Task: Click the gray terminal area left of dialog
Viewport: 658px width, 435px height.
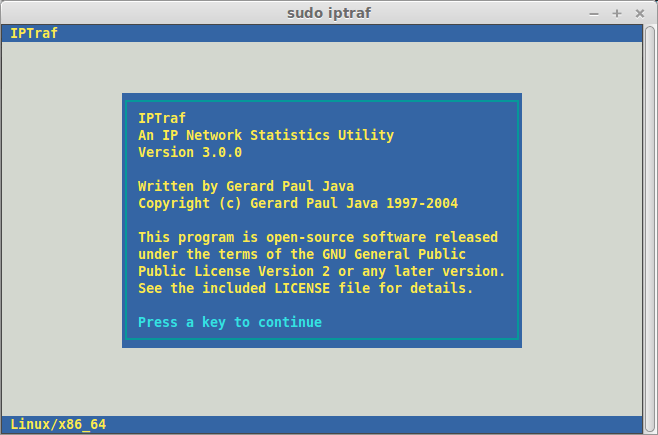Action: [x=60, y=220]
